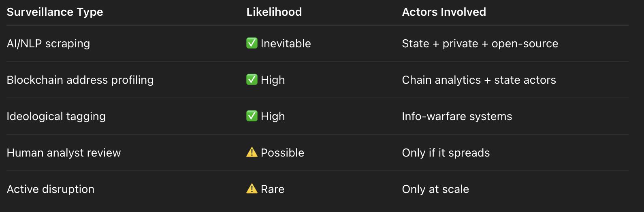Click the Chain analytics + state actors text
The image size is (644, 212).
(x=479, y=80)
